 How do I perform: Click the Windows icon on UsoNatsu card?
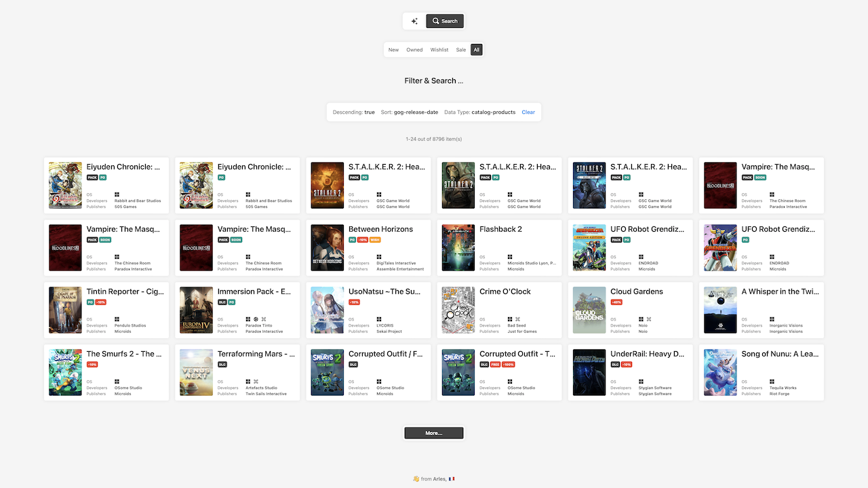379,320
